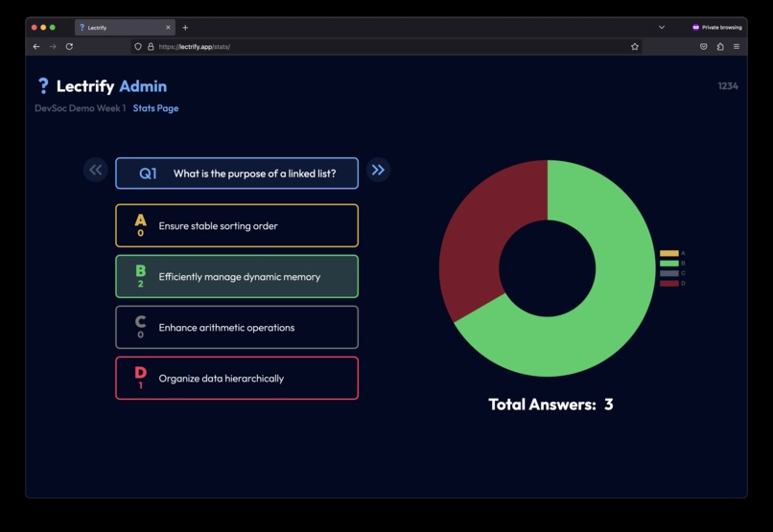Click the Lectrify question mark logo
Image resolution: width=773 pixels, height=532 pixels.
click(43, 85)
